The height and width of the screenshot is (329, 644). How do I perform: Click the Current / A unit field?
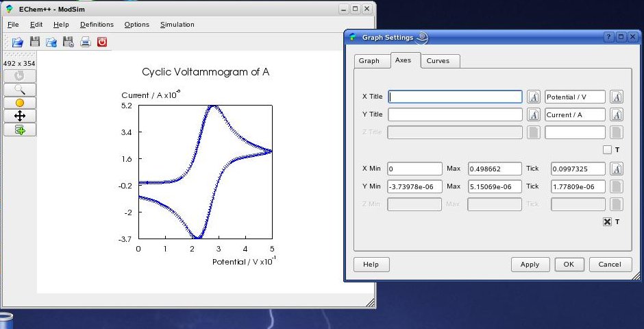575,114
